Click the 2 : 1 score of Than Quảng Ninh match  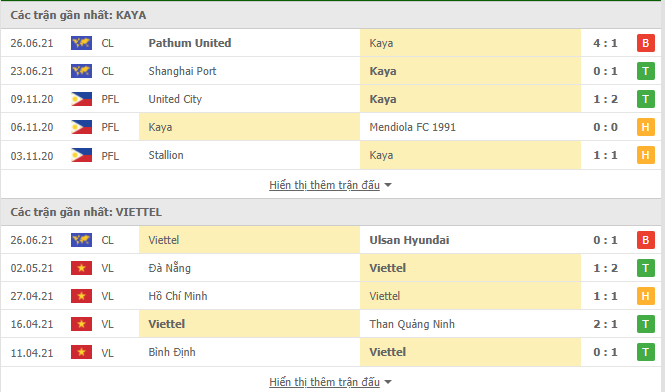(x=605, y=324)
